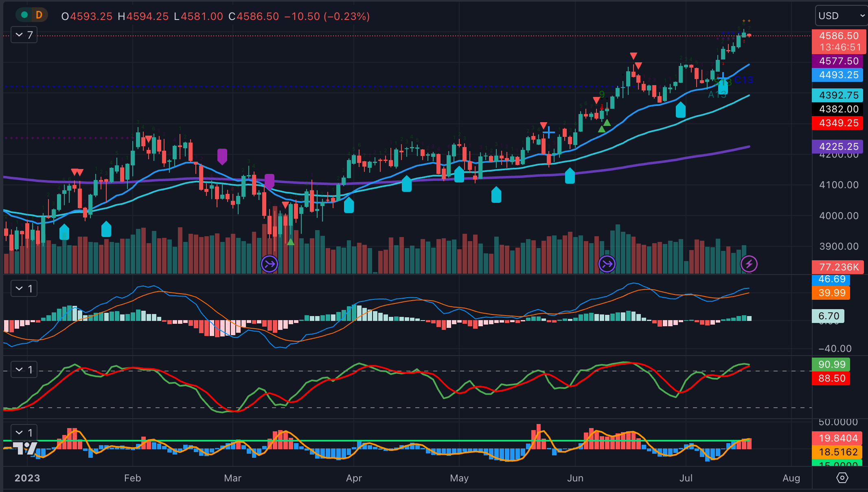
Task: Click the change −10.50 (−0.23%) text
Action: pos(327,16)
